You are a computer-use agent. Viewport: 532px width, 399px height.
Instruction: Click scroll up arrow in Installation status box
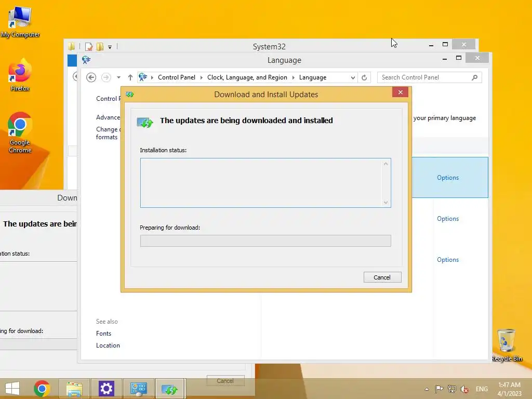point(386,164)
